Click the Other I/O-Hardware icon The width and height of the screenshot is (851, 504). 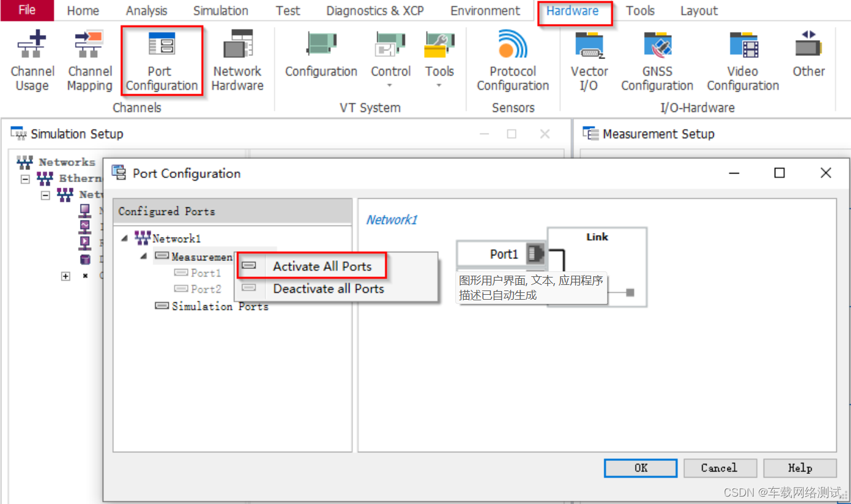(x=809, y=46)
